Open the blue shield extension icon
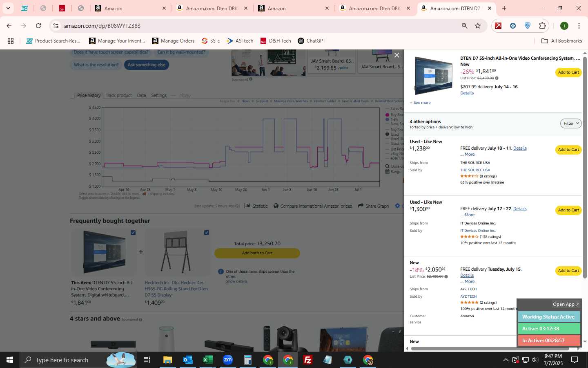 528,26
